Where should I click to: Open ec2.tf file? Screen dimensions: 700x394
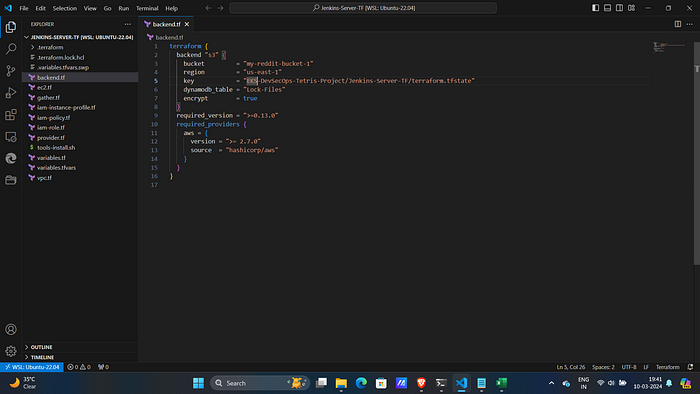coord(80,87)
